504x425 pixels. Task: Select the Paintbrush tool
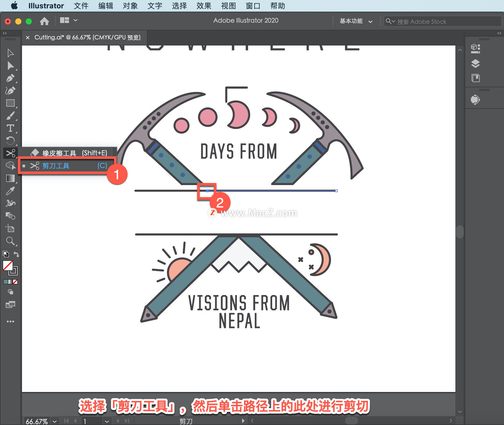tap(10, 116)
